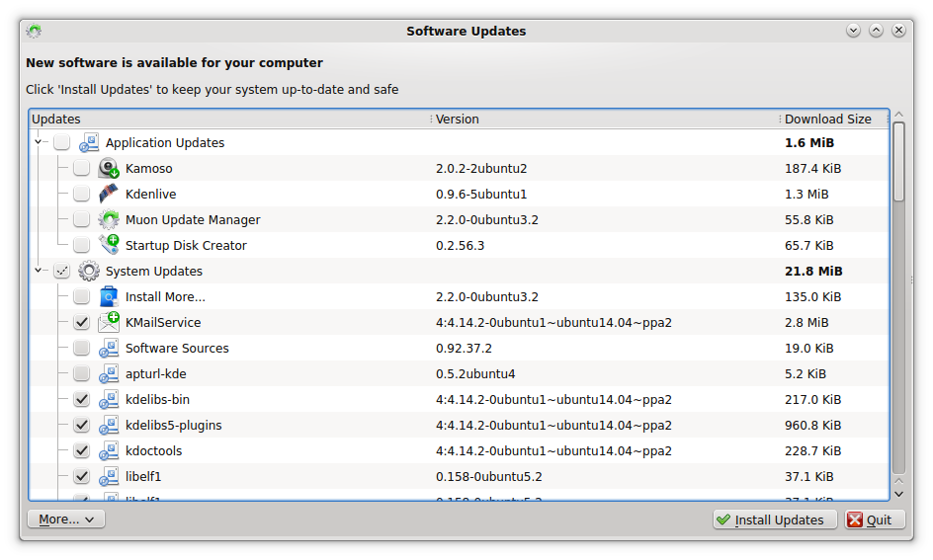The height and width of the screenshot is (560, 933).
Task: Click the kdelibs5-plugins package icon
Action: 109,425
